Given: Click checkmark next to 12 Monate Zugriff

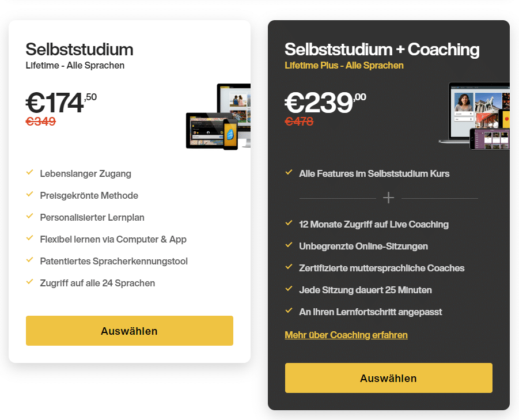Looking at the screenshot, I should [x=289, y=223].
